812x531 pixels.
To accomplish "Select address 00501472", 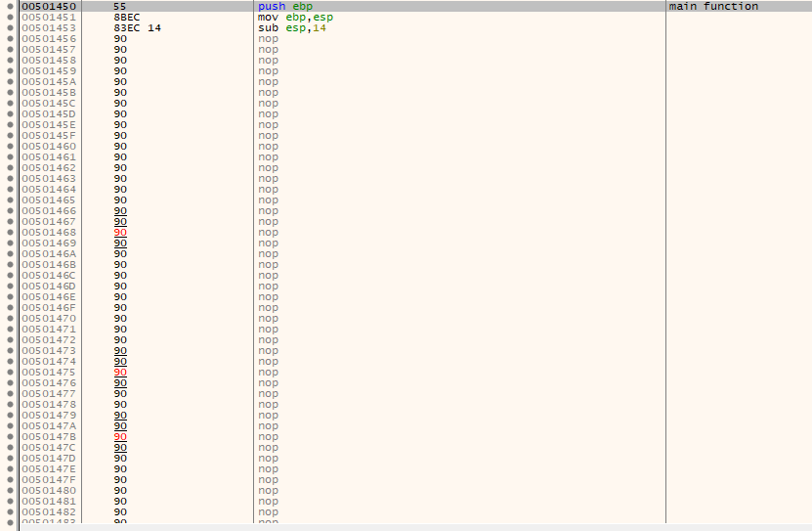I will point(49,340).
